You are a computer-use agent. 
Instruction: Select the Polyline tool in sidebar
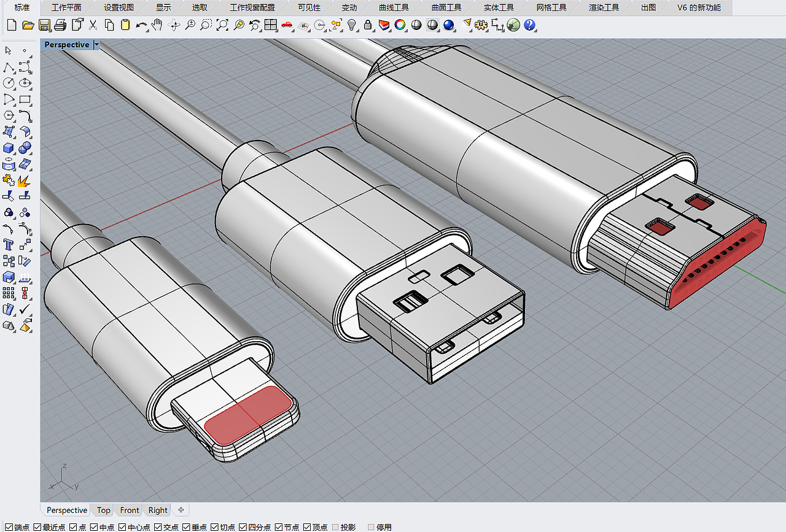tap(9, 67)
